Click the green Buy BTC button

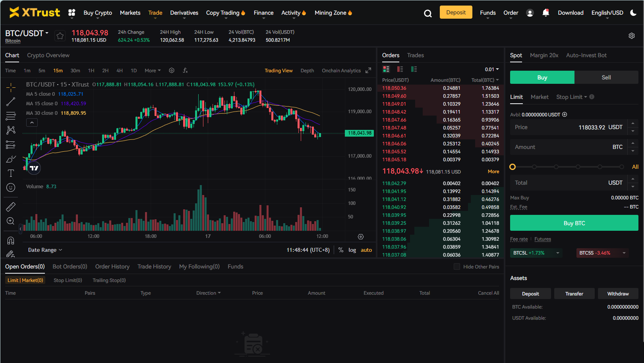(574, 223)
